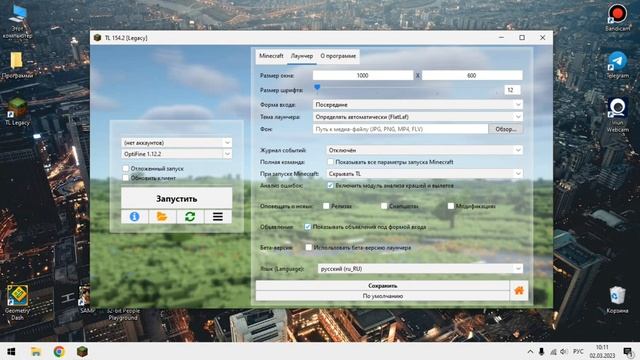The image size is (640, 360).
Task: Open Iriun Webcam desktop shortcut
Action: click(617, 115)
